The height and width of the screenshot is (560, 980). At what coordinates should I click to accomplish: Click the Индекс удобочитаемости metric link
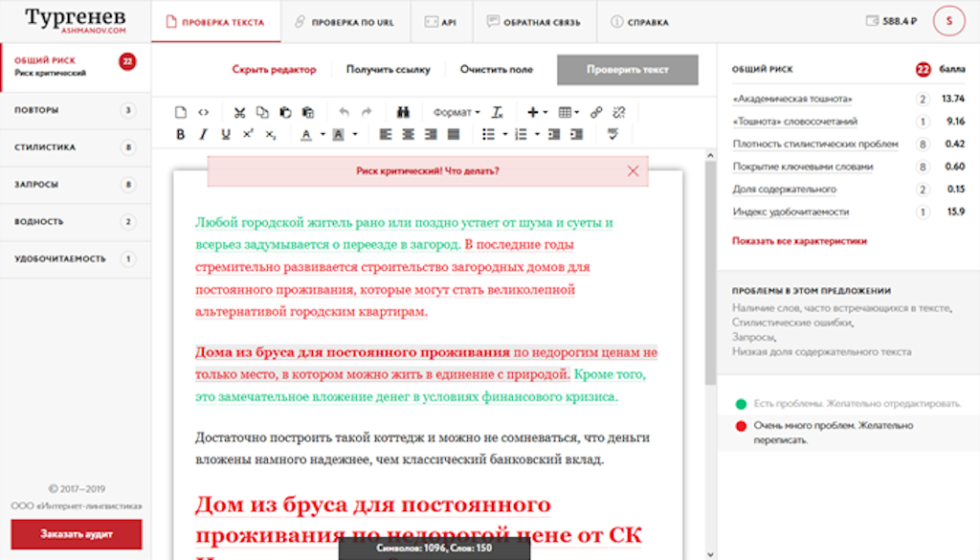click(791, 212)
